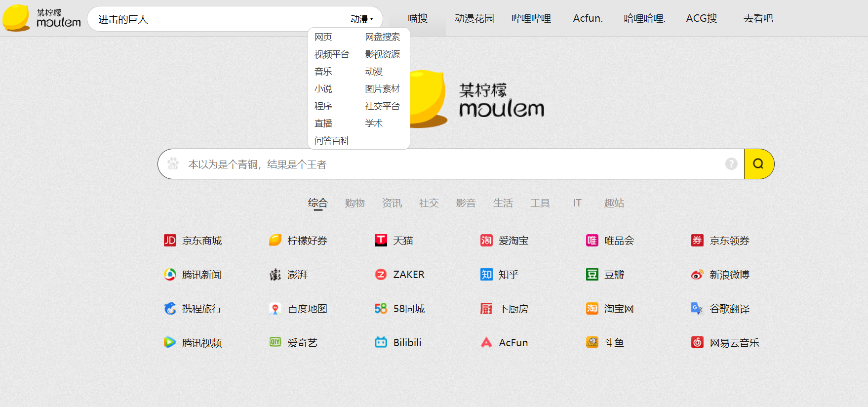Open the 澎湃 news icon

point(276,275)
